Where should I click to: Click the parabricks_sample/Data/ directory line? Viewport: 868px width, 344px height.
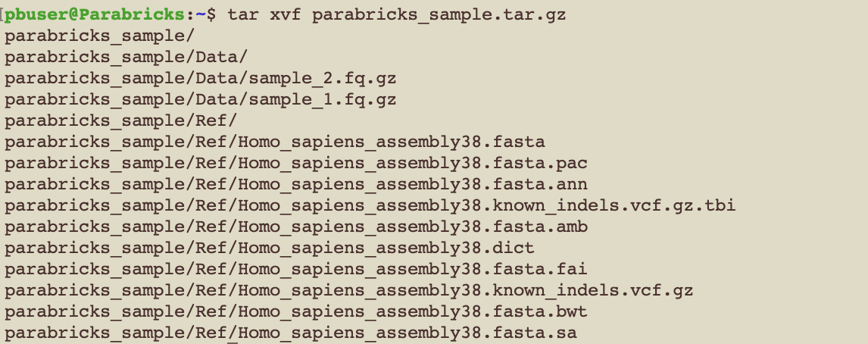pyautogui.click(x=126, y=57)
